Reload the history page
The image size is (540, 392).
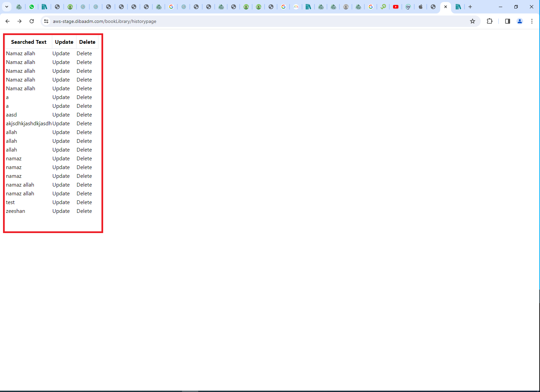point(32,21)
